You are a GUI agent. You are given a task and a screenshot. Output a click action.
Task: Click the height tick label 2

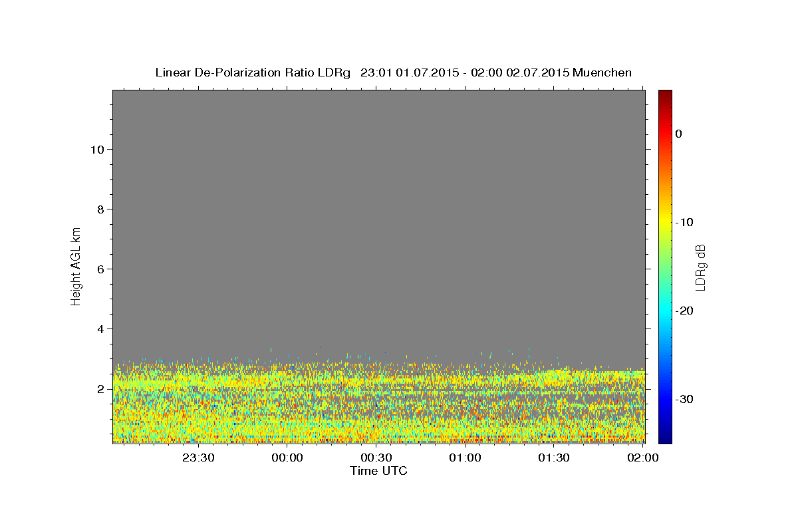point(101,388)
